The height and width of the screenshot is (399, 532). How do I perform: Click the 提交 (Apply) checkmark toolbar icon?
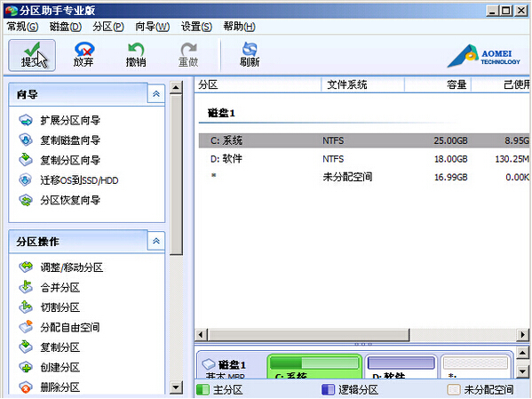pyautogui.click(x=32, y=55)
